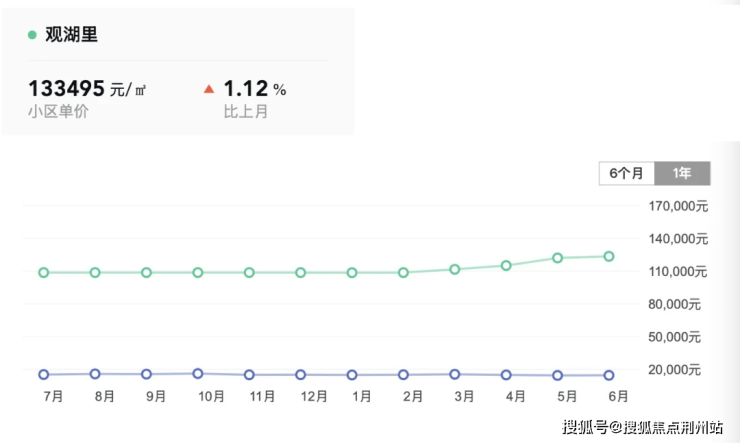The height and width of the screenshot is (443, 740).
Task: Click the red upward triangle icon
Action: pyautogui.click(x=209, y=89)
